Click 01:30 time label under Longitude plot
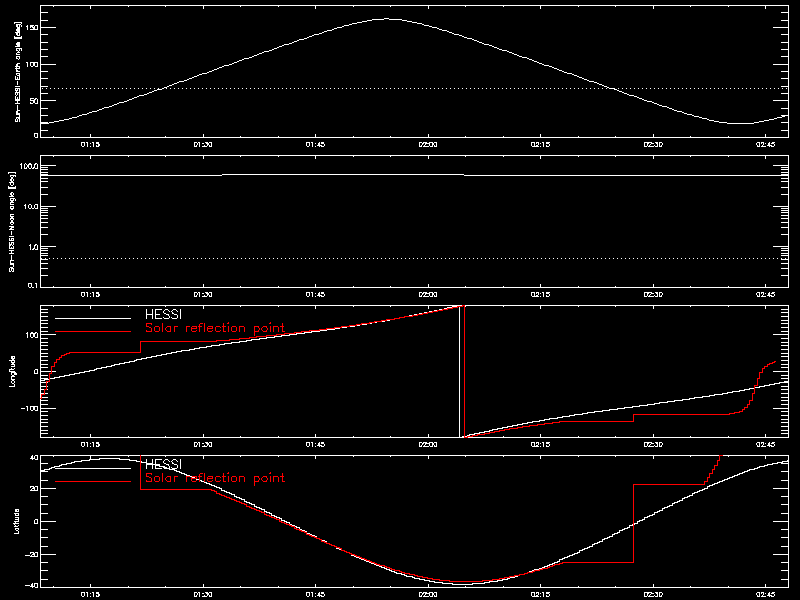Image resolution: width=800 pixels, height=600 pixels. tap(203, 444)
